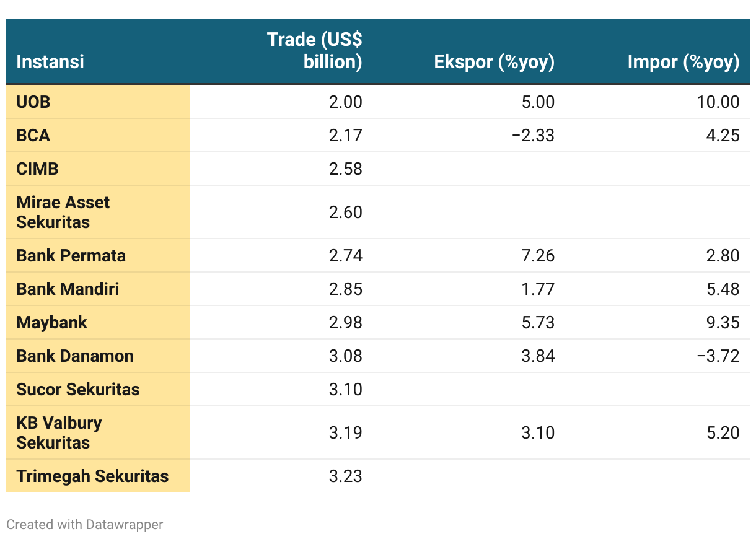Click the Impor (%yoy) column header
This screenshot has height=539, width=756.
click(683, 62)
